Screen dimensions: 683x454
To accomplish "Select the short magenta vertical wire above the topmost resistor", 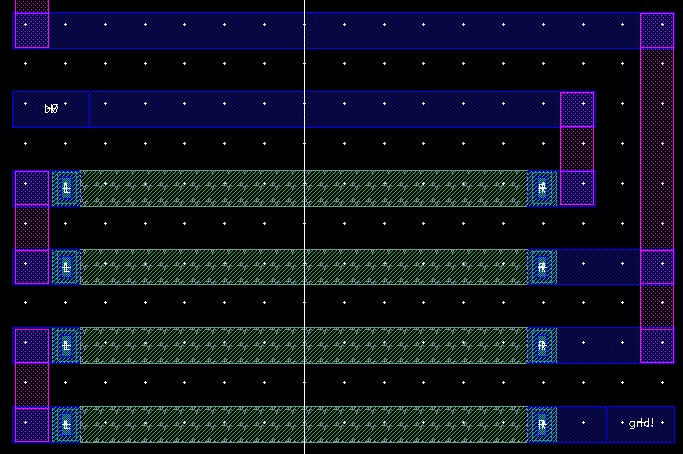I will pyautogui.click(x=577, y=149).
